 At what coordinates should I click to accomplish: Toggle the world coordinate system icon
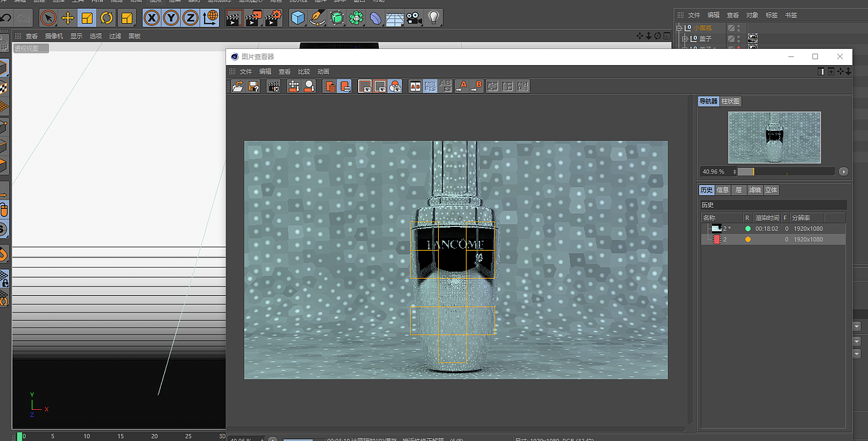(210, 18)
